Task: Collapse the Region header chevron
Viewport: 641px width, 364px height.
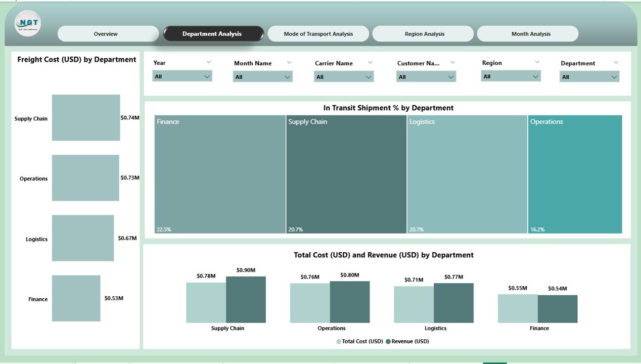Action: click(x=536, y=62)
